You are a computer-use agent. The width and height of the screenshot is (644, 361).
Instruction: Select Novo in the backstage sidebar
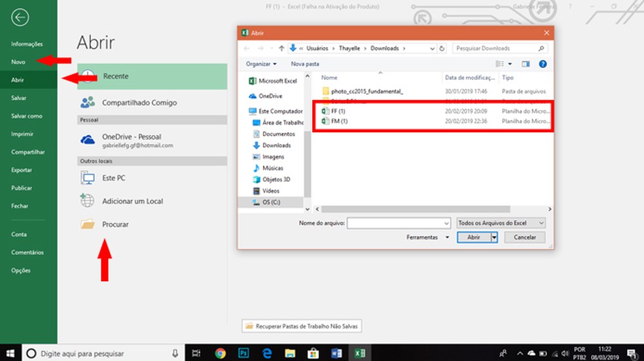(x=18, y=62)
